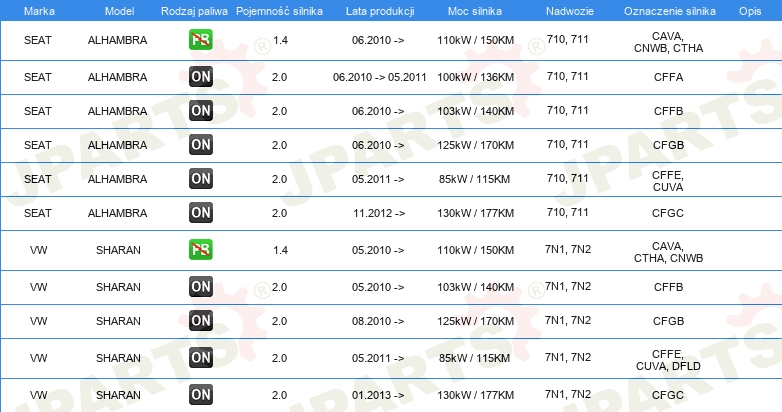Click the production date 08.2010 ->
This screenshot has height=412, width=782.
click(x=378, y=321)
